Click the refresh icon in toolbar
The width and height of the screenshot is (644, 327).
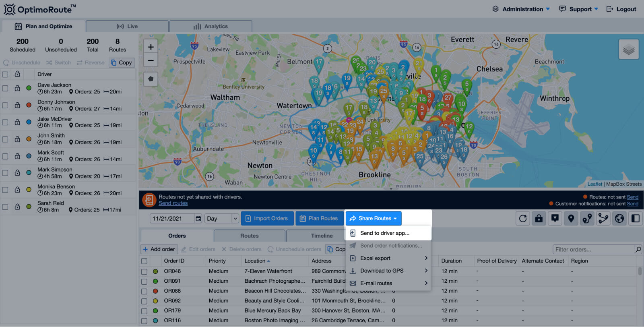click(523, 219)
